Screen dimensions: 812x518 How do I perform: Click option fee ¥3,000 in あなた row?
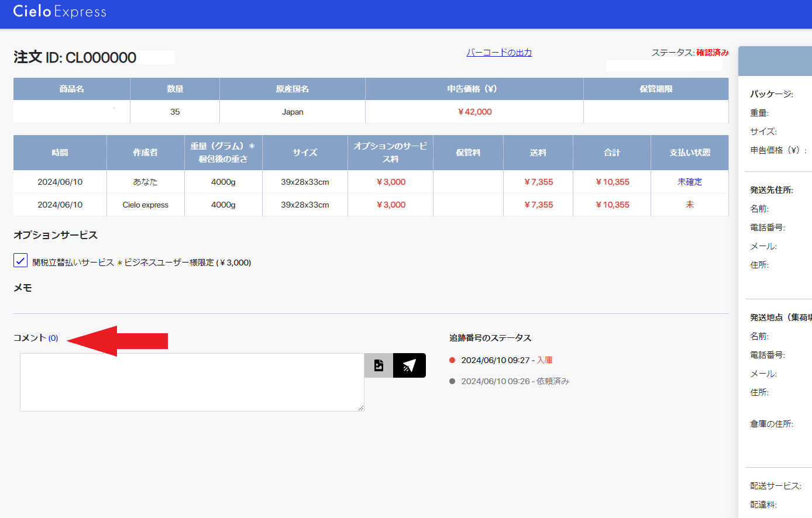click(390, 182)
